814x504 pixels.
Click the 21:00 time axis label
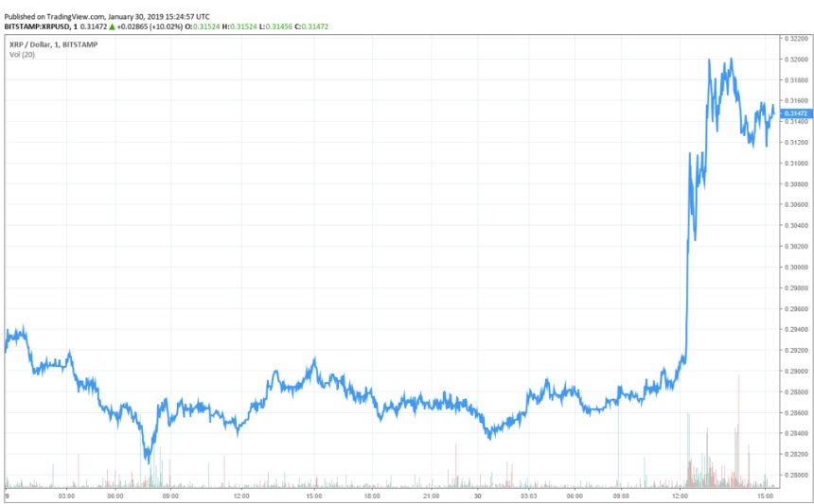[x=431, y=495]
